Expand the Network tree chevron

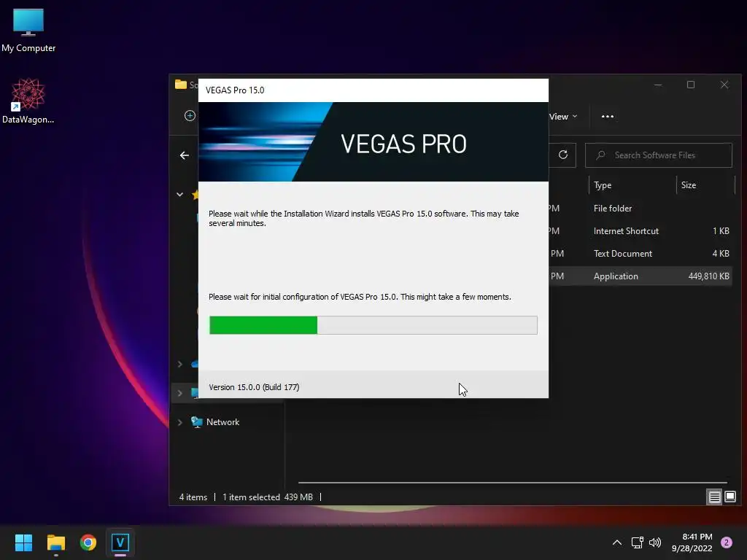(179, 422)
